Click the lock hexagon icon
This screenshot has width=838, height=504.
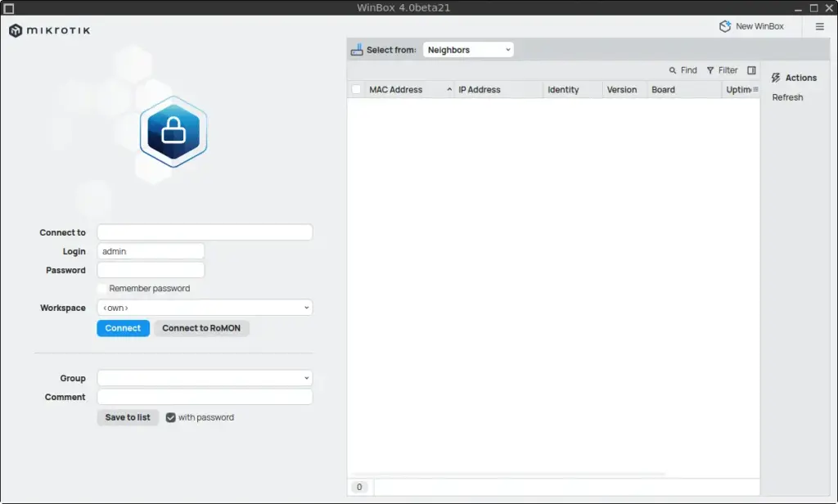click(x=173, y=132)
